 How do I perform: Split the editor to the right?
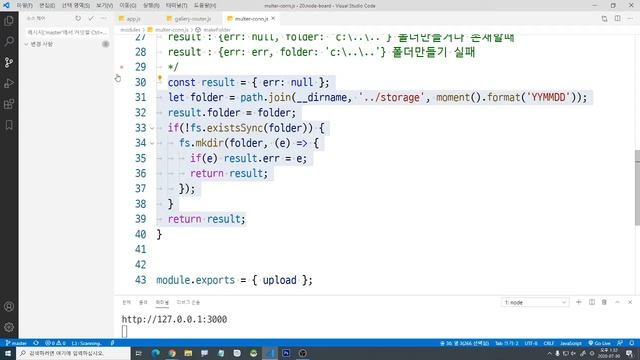pyautogui.click(x=618, y=18)
